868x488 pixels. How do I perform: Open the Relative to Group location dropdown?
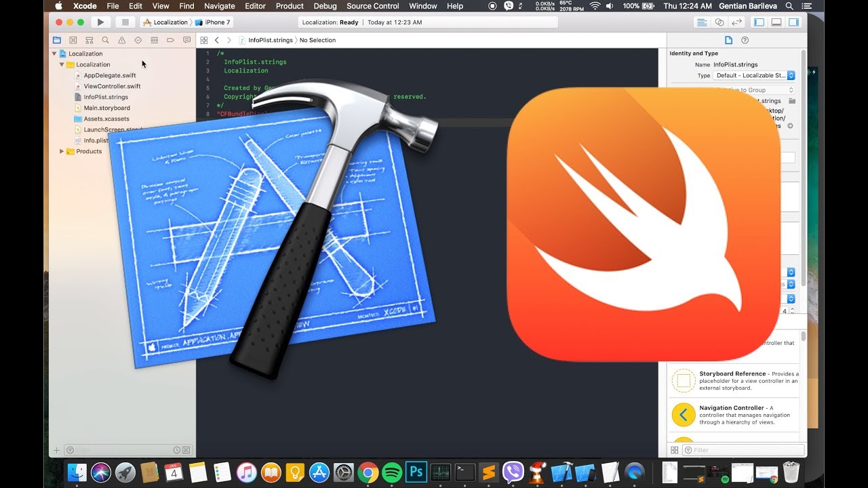754,89
